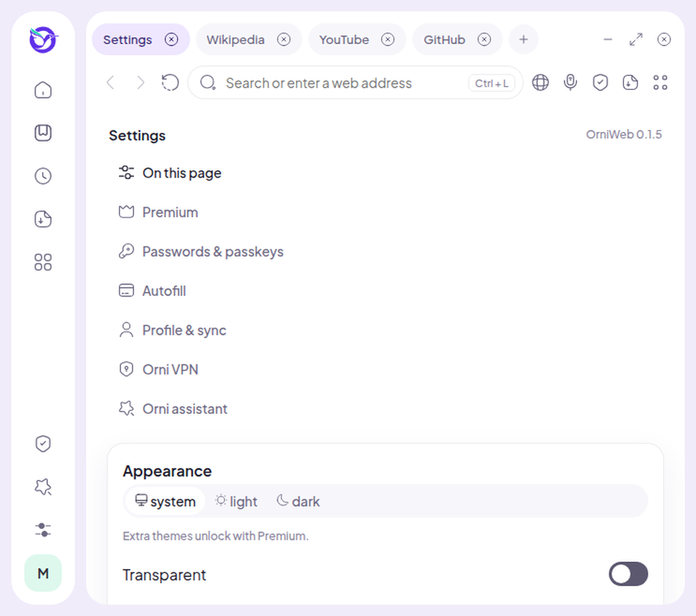Close the GitHub tab
Image resolution: width=696 pixels, height=616 pixels.
[x=484, y=40]
